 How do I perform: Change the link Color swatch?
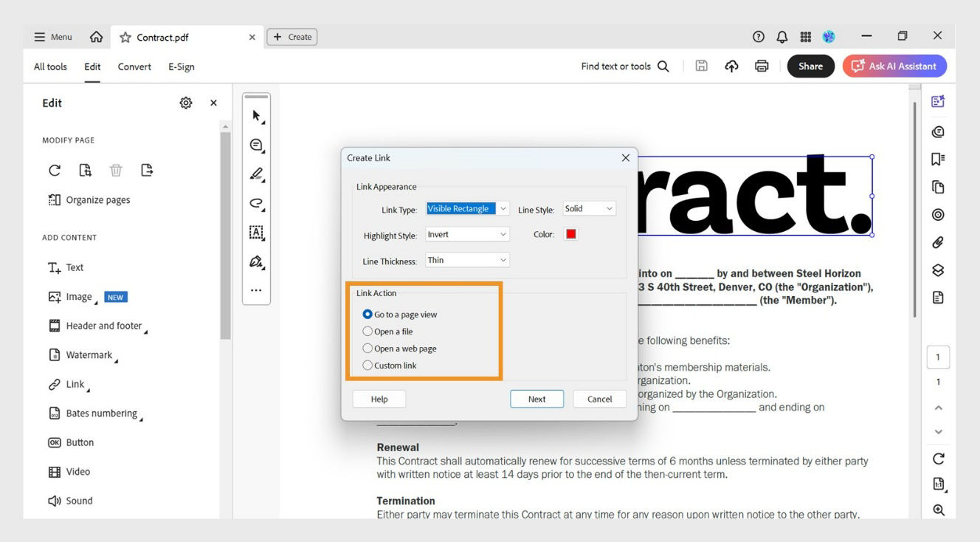(x=570, y=233)
